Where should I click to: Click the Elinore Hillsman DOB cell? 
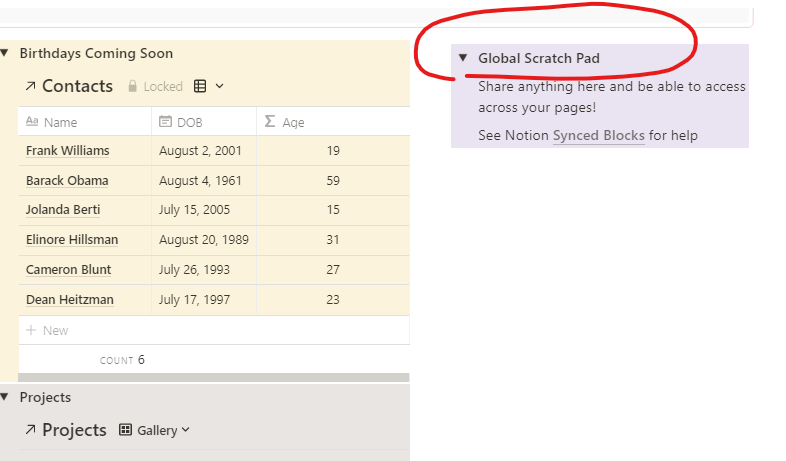click(x=203, y=240)
